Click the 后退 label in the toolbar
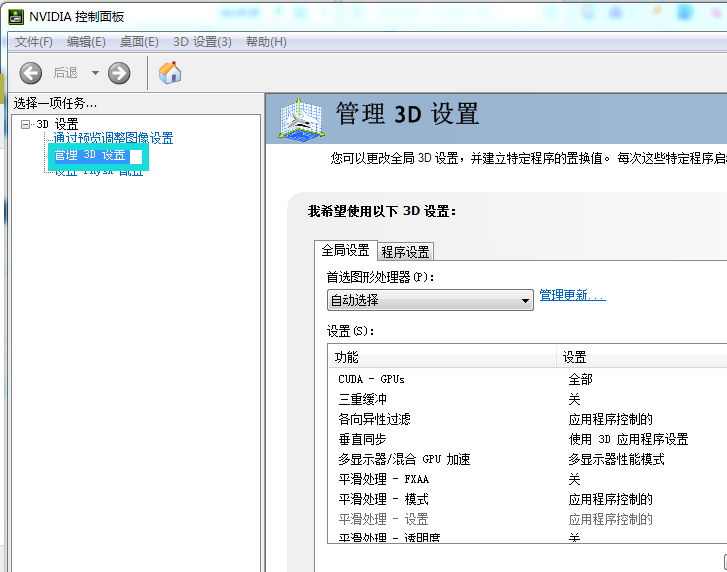Screen dimensions: 727x572 pyautogui.click(x=65, y=73)
